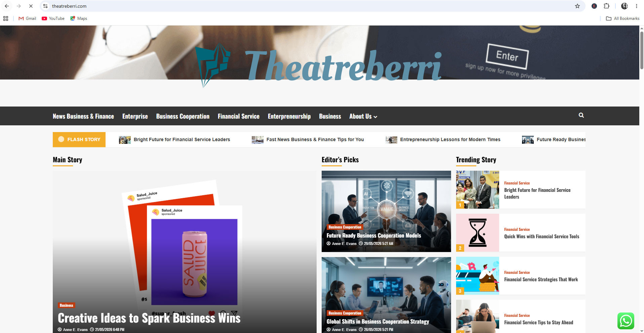Open Enterpreneurship menu item
Viewport: 644px width, 333px height.
click(289, 116)
